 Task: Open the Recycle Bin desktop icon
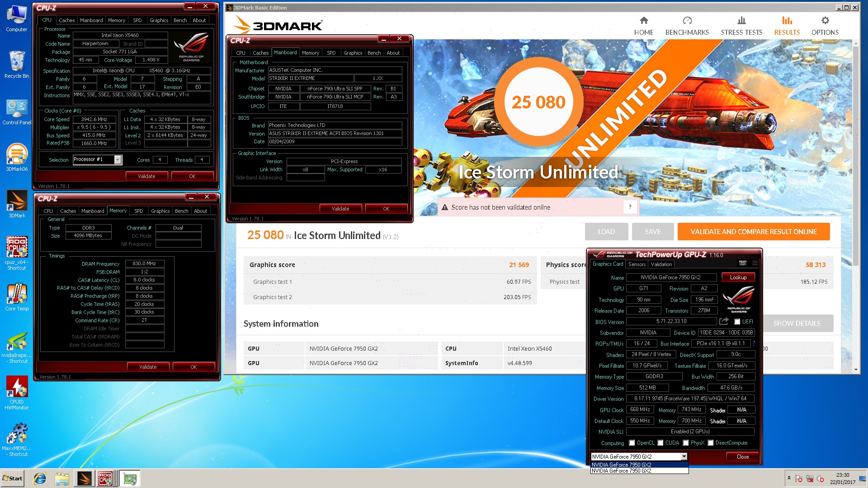tap(17, 65)
